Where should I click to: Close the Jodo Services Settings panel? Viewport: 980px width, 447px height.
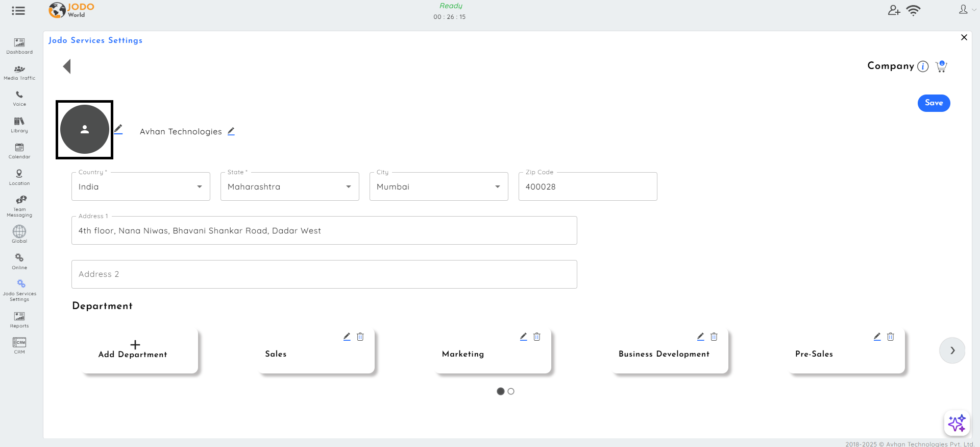pyautogui.click(x=964, y=37)
